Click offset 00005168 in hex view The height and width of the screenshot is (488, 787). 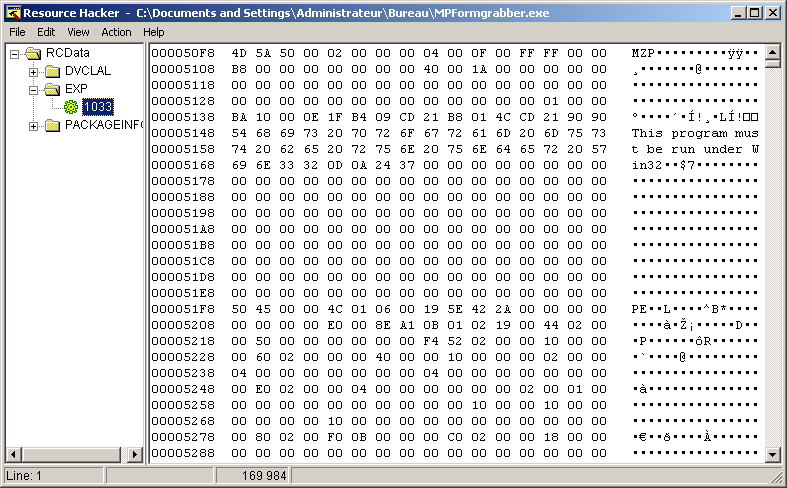183,165
